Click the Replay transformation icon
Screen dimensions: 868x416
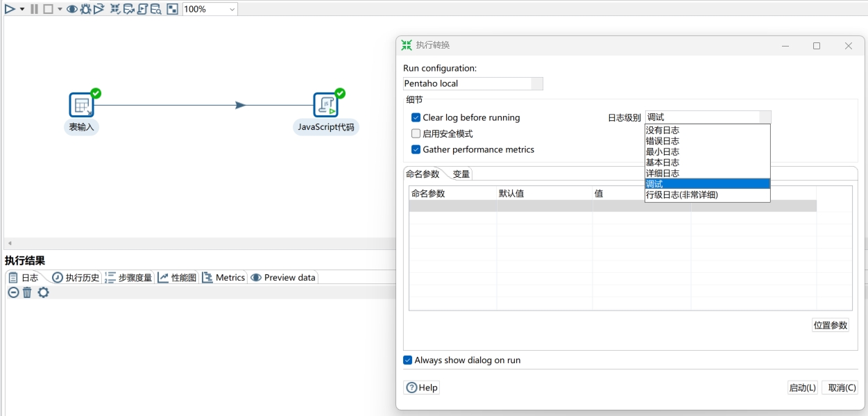pos(99,9)
